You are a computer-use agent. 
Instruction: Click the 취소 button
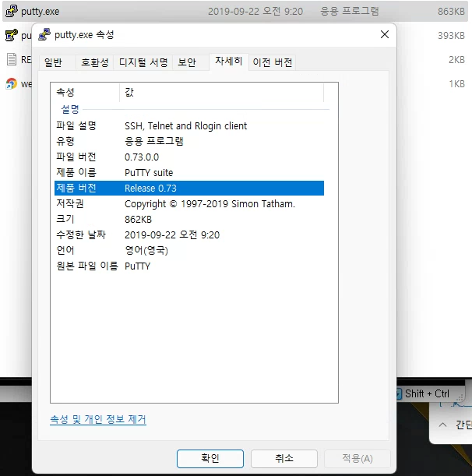pos(284,458)
